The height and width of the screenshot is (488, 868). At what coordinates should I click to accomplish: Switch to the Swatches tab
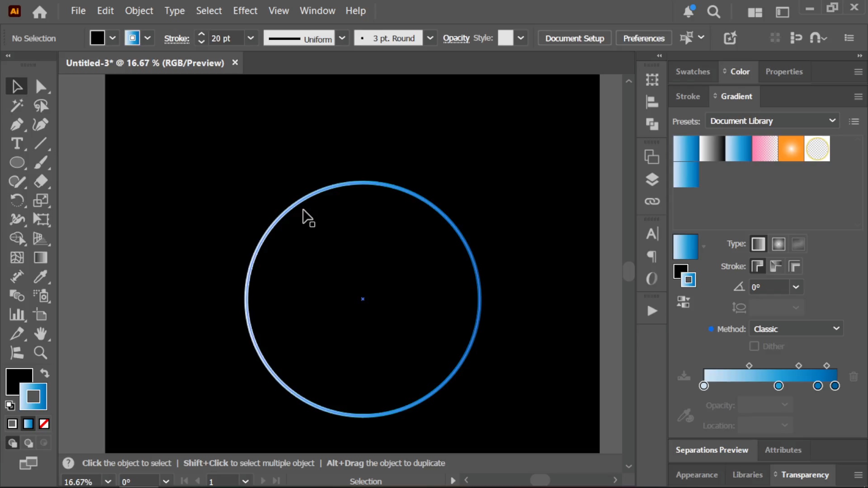[693, 71]
